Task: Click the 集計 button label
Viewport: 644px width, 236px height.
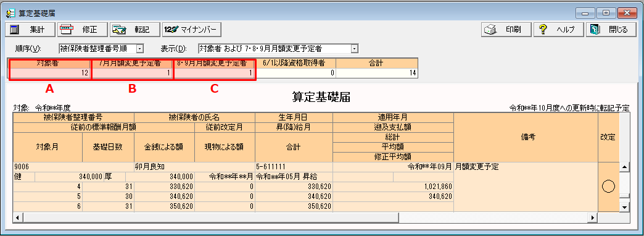Action: point(36,30)
